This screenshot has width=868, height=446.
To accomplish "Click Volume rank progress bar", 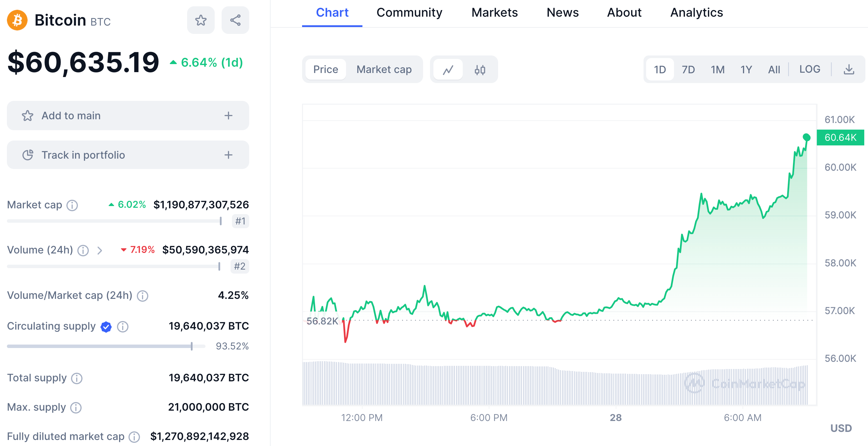I will [x=114, y=266].
